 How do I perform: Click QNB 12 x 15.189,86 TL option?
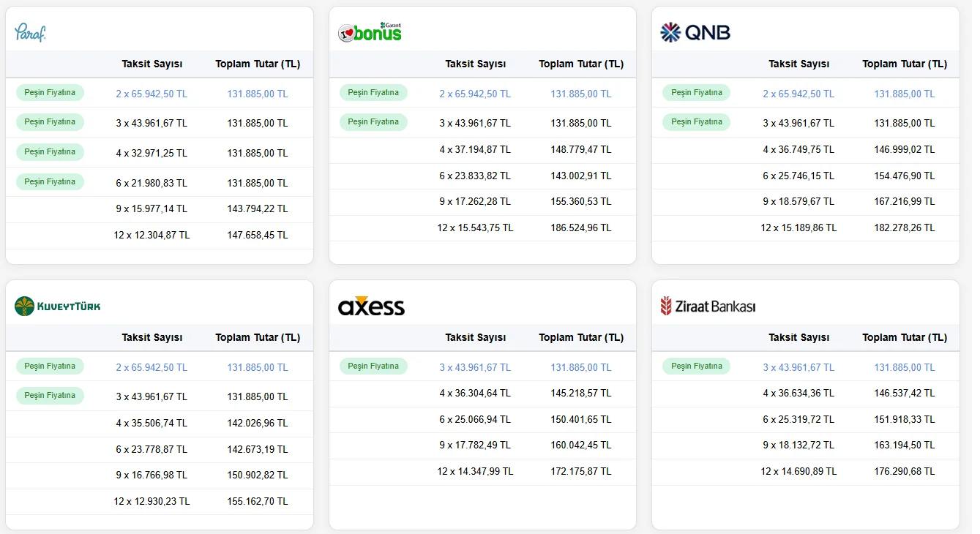(798, 227)
